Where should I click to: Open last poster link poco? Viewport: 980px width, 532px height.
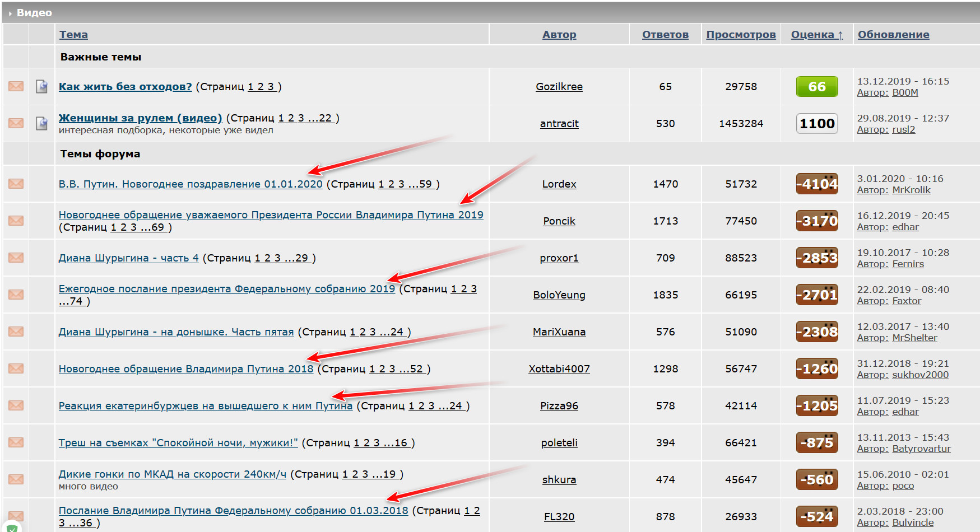coord(903,486)
